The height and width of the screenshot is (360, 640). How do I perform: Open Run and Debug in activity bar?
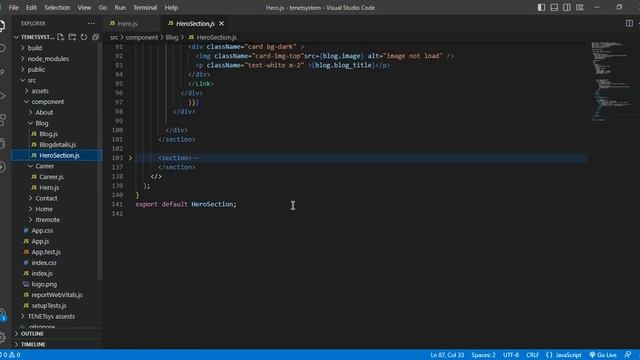[x=2, y=96]
